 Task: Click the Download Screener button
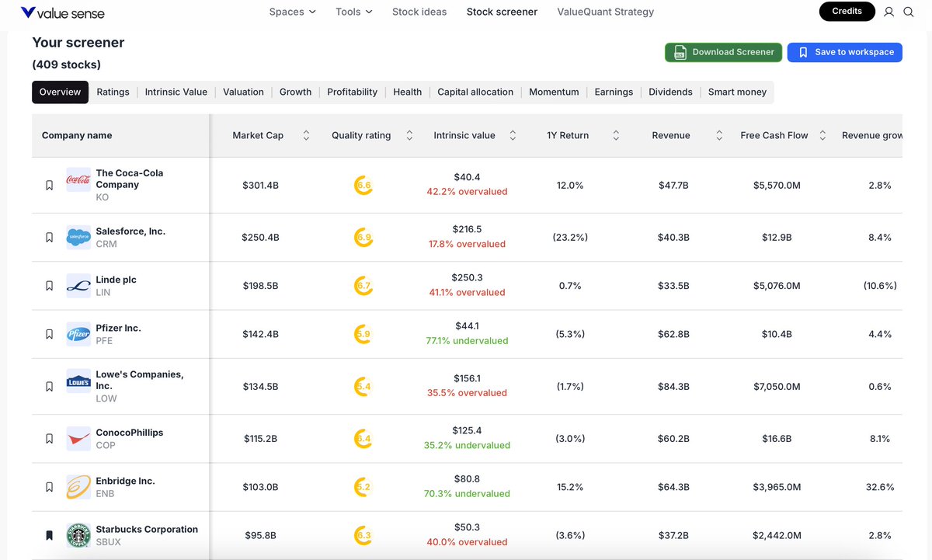coord(723,52)
